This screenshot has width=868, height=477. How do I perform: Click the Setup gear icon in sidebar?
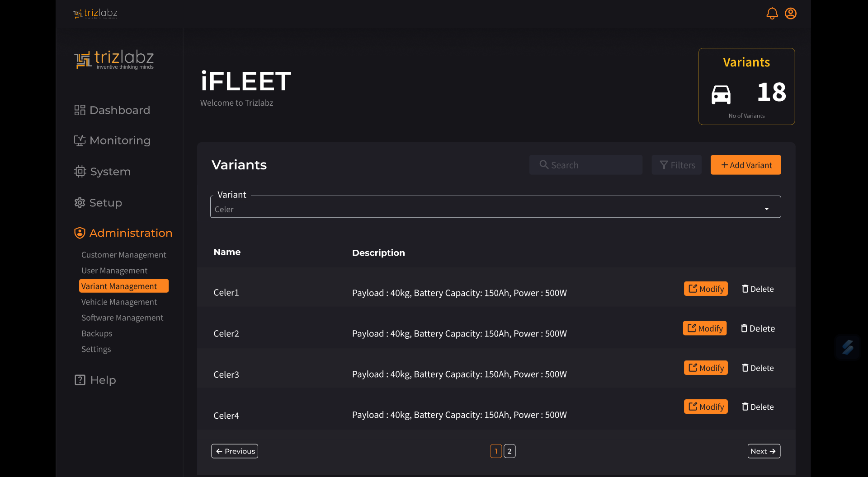[x=80, y=203]
